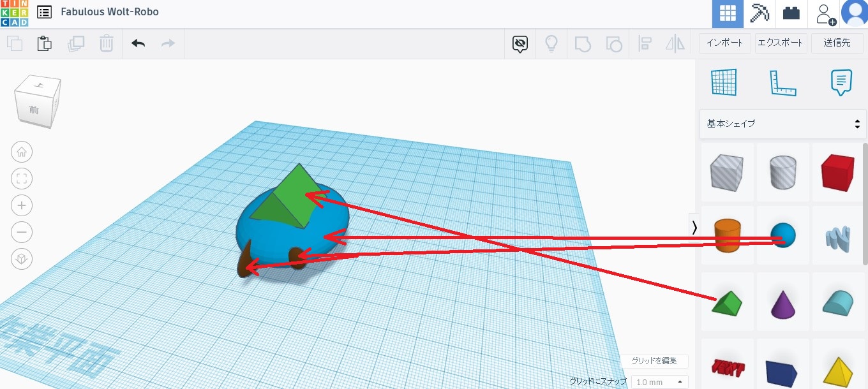
Task: Click the Align tool
Action: 645,43
